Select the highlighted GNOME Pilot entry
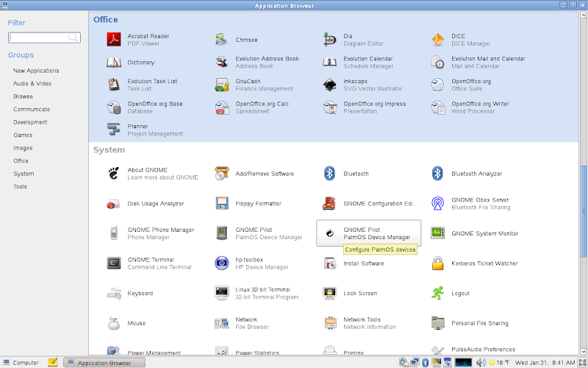This screenshot has height=368, width=588. (369, 233)
